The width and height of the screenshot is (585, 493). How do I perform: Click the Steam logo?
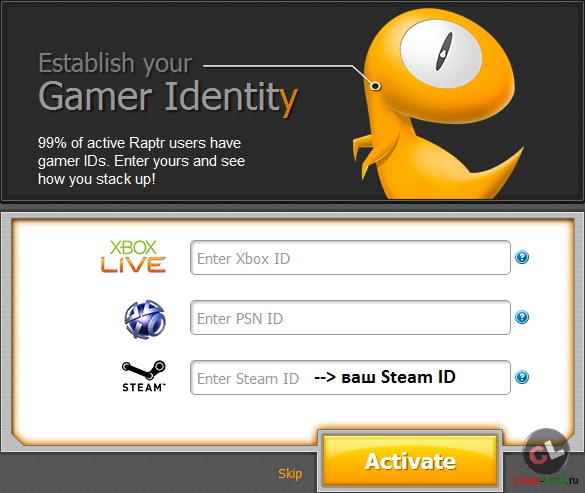[144, 376]
